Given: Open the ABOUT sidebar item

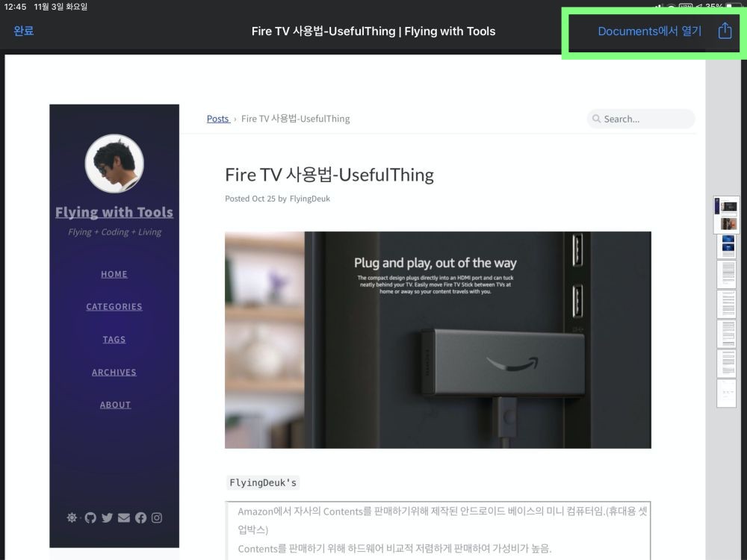Looking at the screenshot, I should (115, 405).
